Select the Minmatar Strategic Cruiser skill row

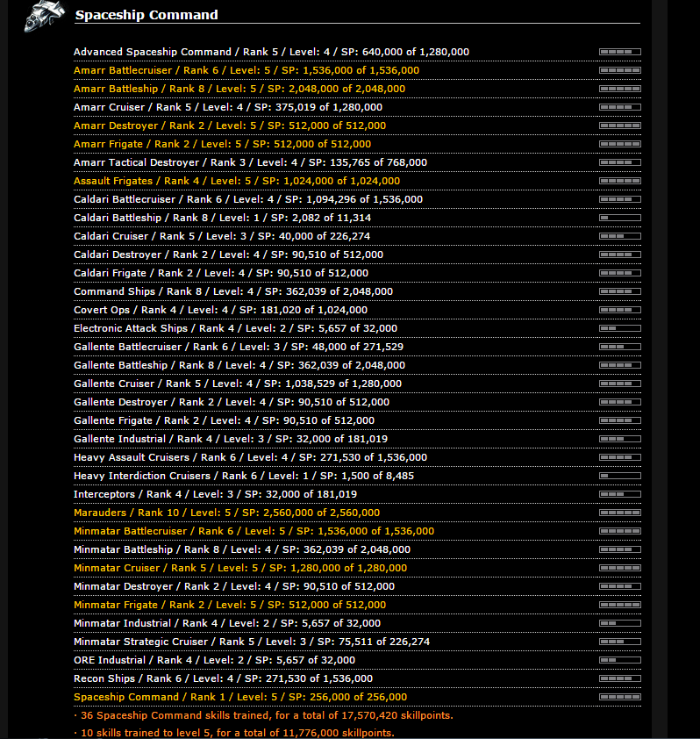pyautogui.click(x=357, y=641)
